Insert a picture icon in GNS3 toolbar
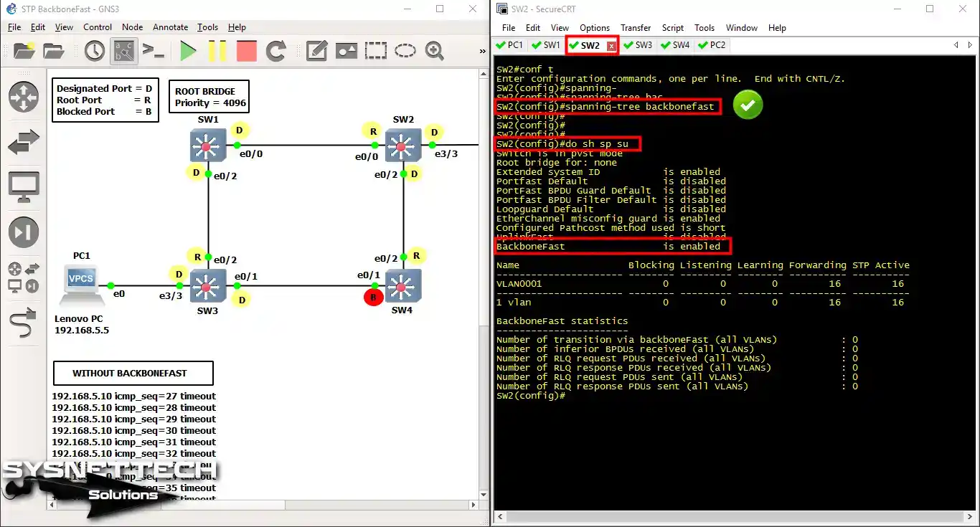Viewport: 980px width, 527px height. pos(347,51)
